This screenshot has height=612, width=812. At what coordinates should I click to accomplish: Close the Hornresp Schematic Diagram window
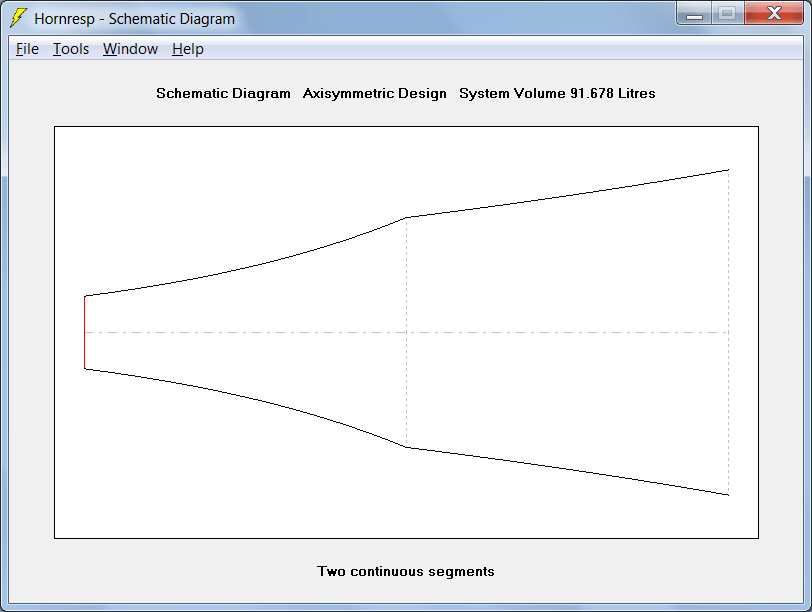pyautogui.click(x=774, y=13)
